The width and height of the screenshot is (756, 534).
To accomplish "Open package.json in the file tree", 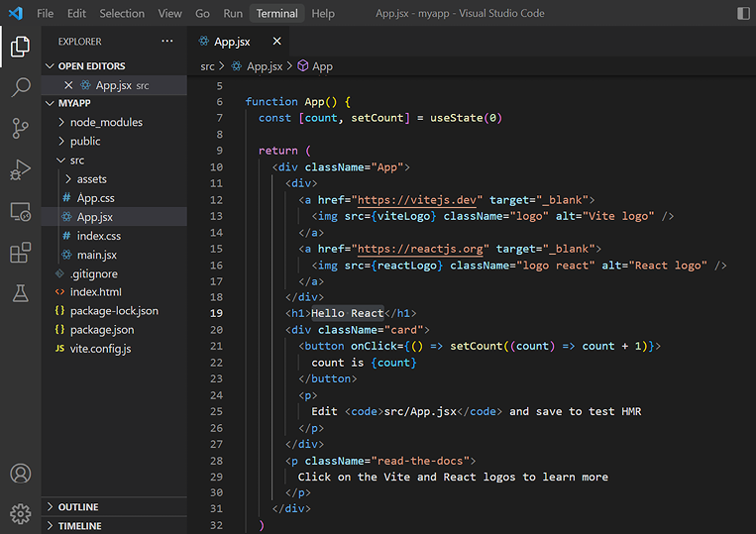I will coord(102,330).
